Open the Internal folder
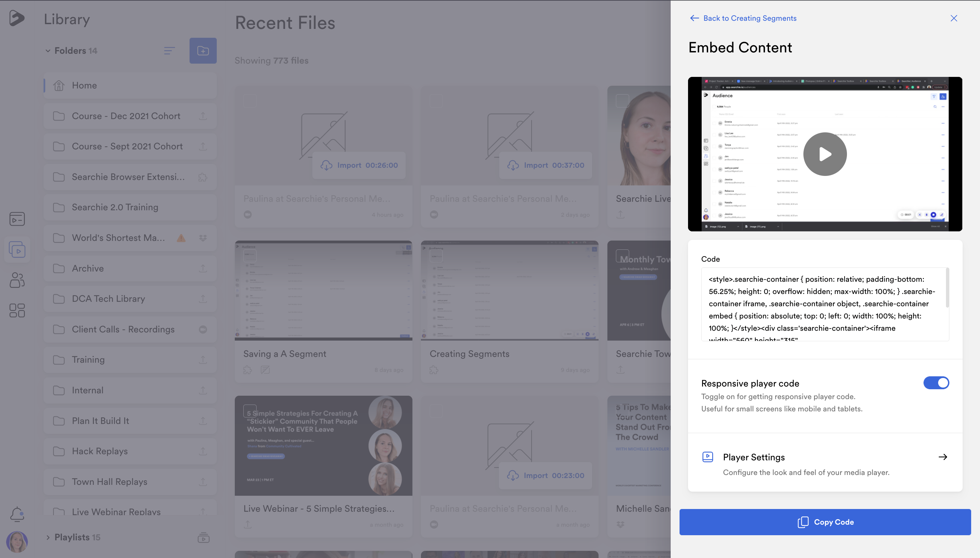This screenshot has height=558, width=980. click(x=130, y=390)
